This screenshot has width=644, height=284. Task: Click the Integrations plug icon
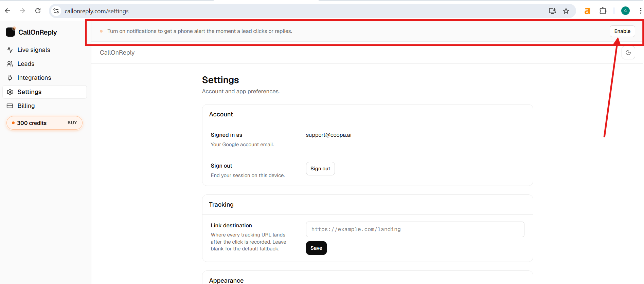10,78
